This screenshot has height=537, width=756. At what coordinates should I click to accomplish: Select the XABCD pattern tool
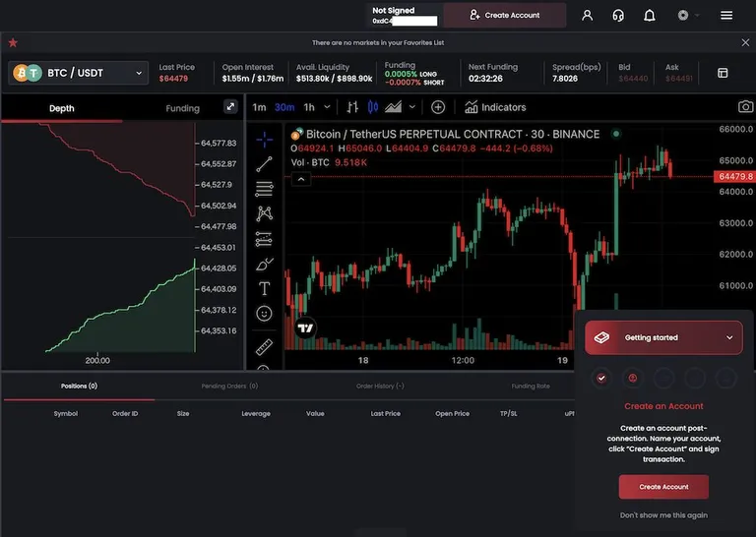[x=264, y=213]
